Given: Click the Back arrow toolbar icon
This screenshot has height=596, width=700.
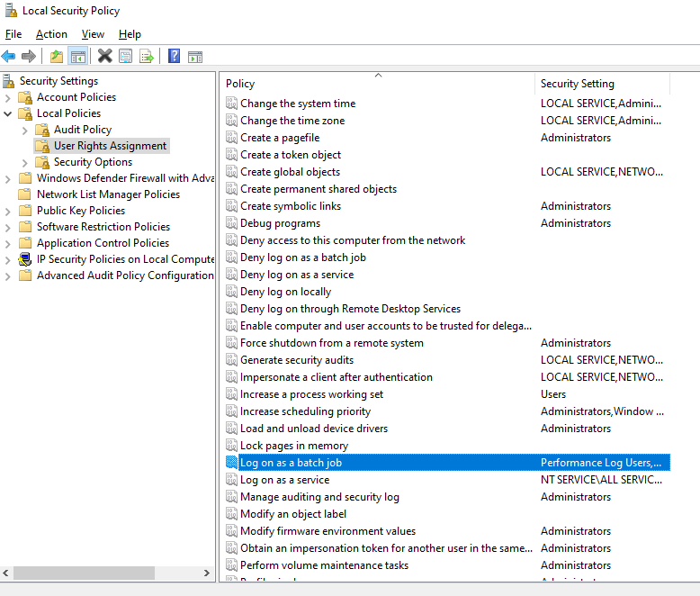Looking at the screenshot, I should (8, 57).
